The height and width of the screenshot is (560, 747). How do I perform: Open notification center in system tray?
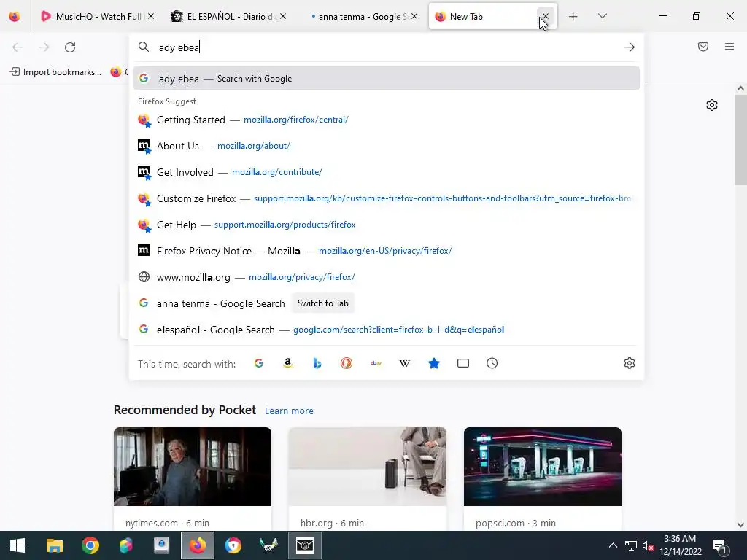pos(719,545)
